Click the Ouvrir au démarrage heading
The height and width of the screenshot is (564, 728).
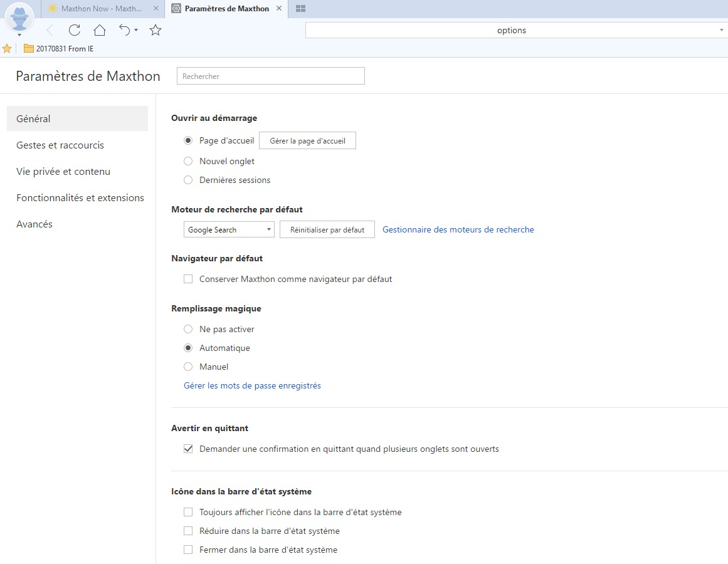click(x=214, y=118)
